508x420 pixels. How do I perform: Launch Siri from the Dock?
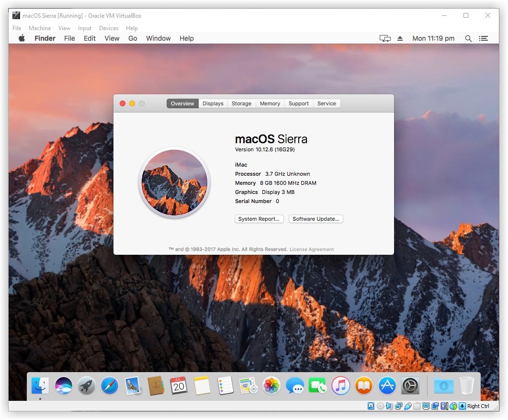[64, 386]
